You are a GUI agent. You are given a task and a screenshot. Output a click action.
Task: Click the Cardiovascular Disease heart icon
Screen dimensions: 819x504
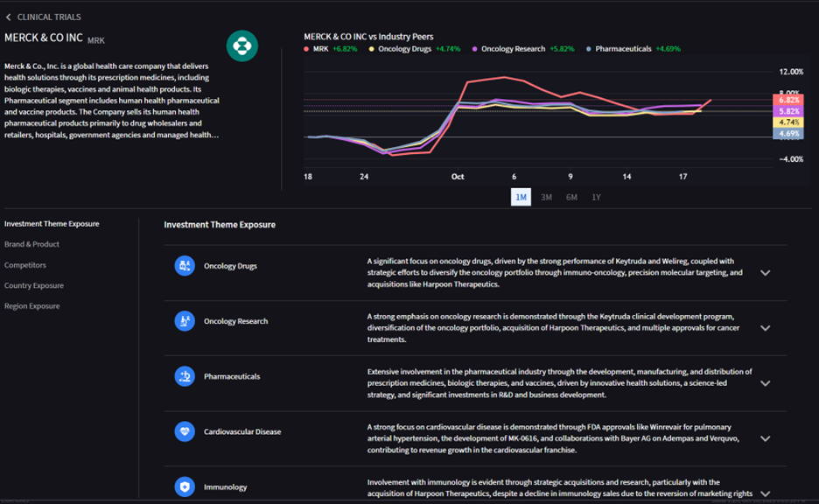pyautogui.click(x=185, y=431)
